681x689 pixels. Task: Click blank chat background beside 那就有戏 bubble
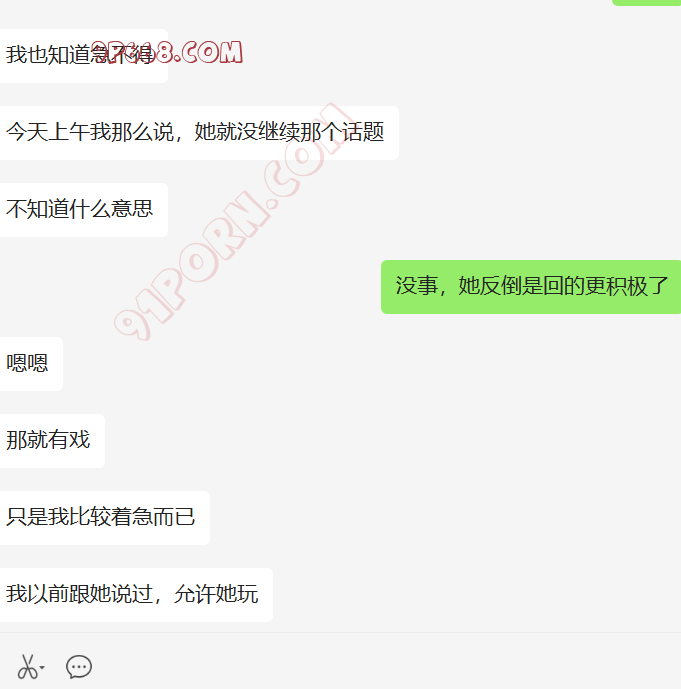(373, 441)
